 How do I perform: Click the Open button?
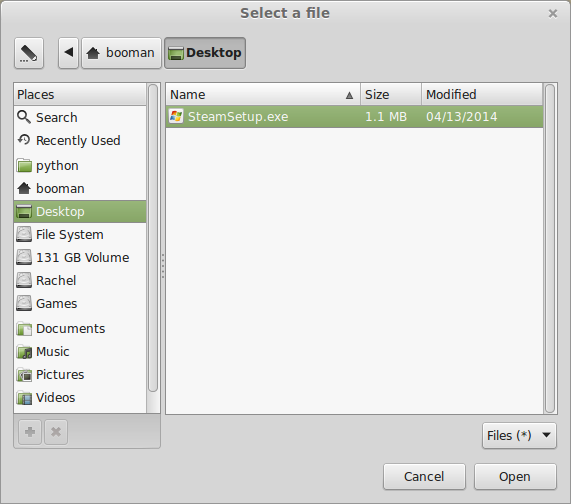[x=515, y=476]
